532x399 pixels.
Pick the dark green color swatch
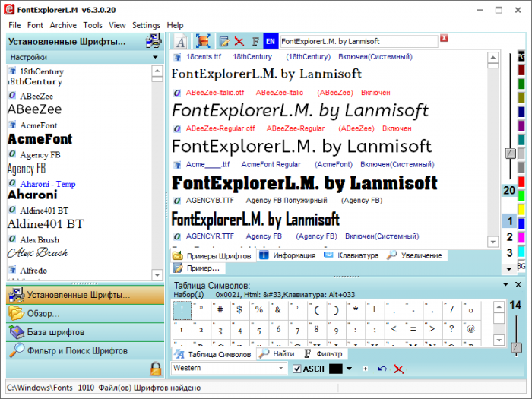(521, 84)
